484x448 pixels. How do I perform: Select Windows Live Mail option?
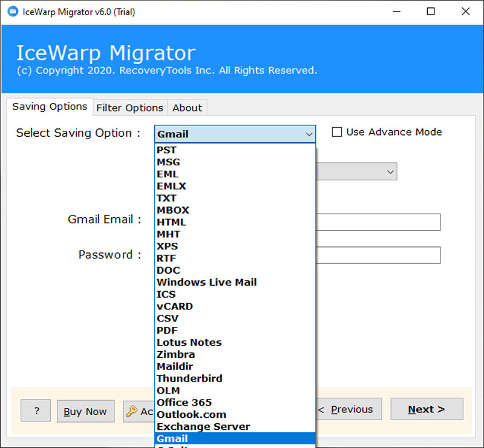pyautogui.click(x=235, y=282)
